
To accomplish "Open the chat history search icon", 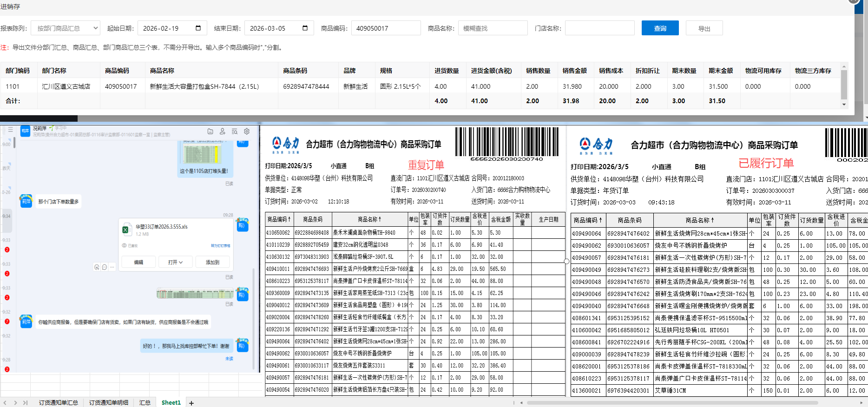I will 235,131.
